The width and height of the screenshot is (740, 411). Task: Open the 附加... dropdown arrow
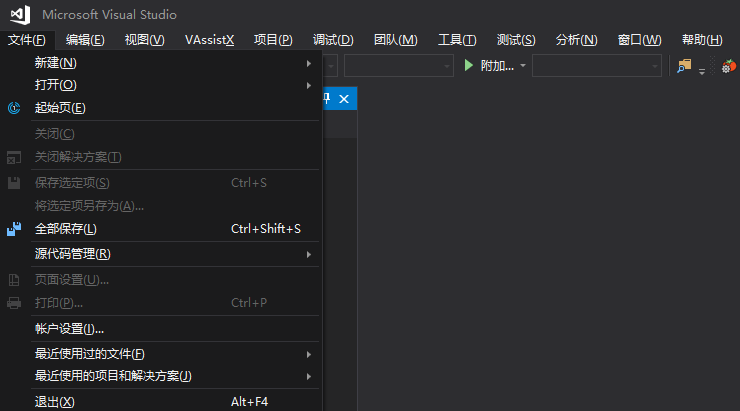pyautogui.click(x=523, y=66)
